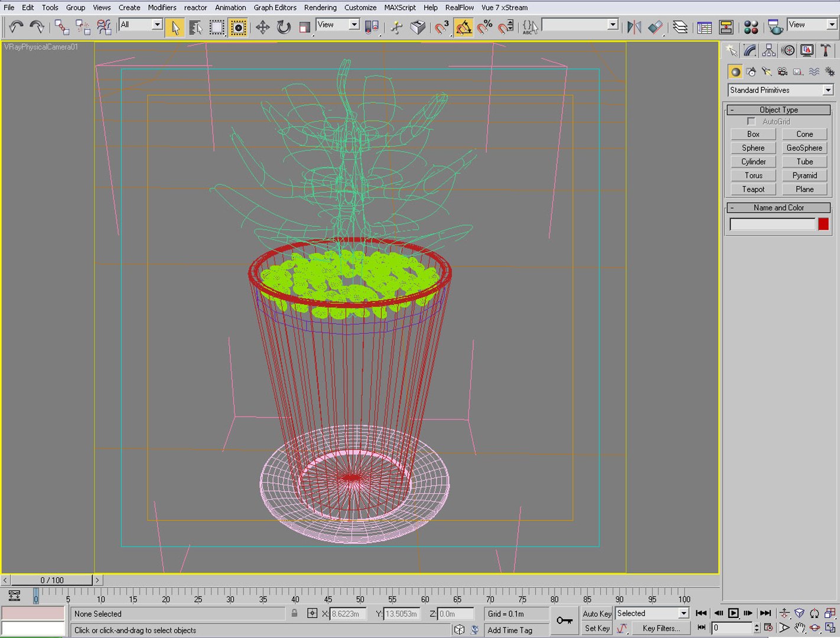Open the Curve Editor icon
840x638 pixels.
point(704,27)
